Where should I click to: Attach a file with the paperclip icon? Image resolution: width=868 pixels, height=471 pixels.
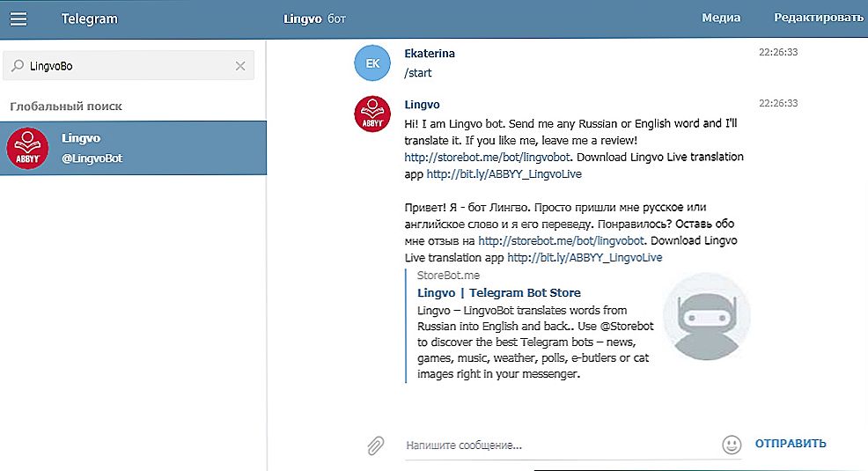375,445
